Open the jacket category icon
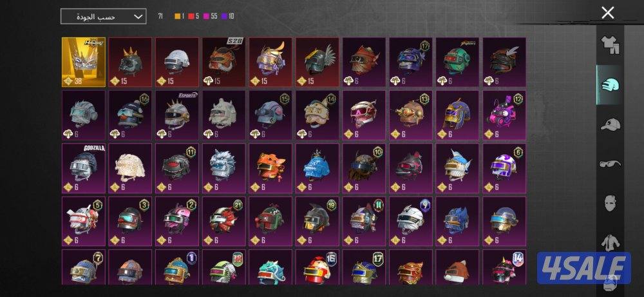644x297 pixels. [x=609, y=243]
